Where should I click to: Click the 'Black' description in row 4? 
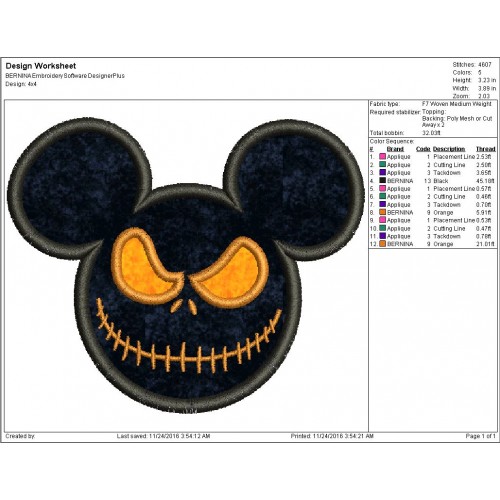coord(441,181)
